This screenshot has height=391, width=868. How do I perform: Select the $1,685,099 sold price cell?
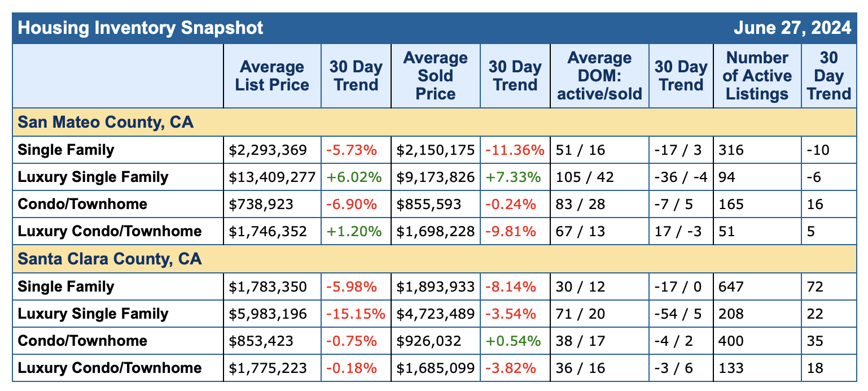pyautogui.click(x=435, y=368)
